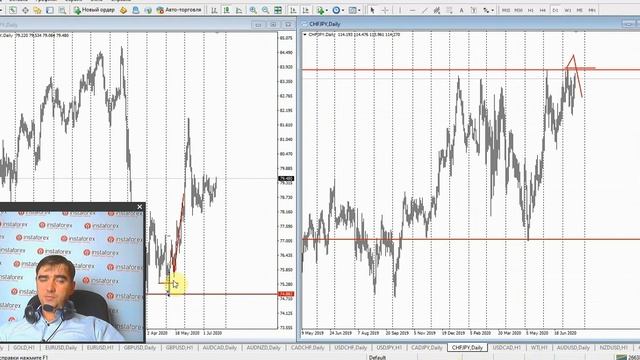Select the crosshair tool
Screen dimensions: 640x360
(x=385, y=10)
